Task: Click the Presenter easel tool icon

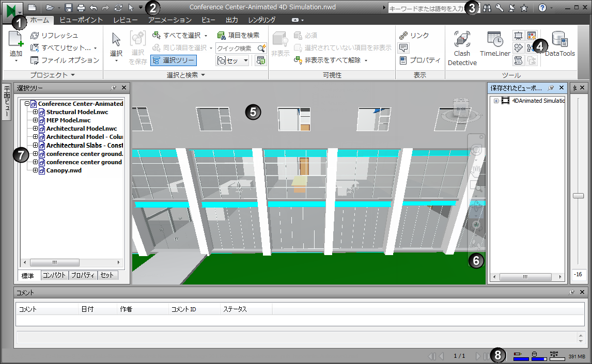Action: [518, 36]
